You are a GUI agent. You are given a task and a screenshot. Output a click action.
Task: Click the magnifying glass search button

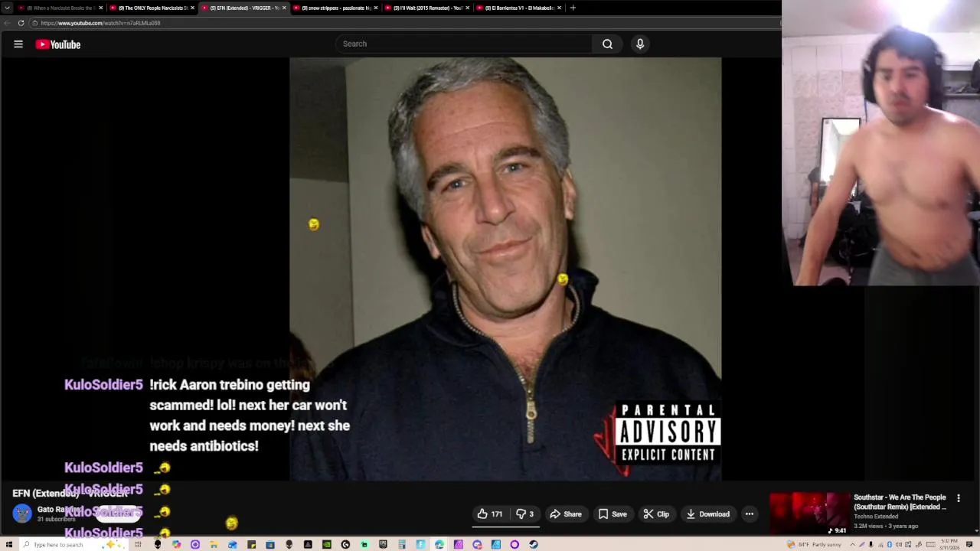[607, 44]
